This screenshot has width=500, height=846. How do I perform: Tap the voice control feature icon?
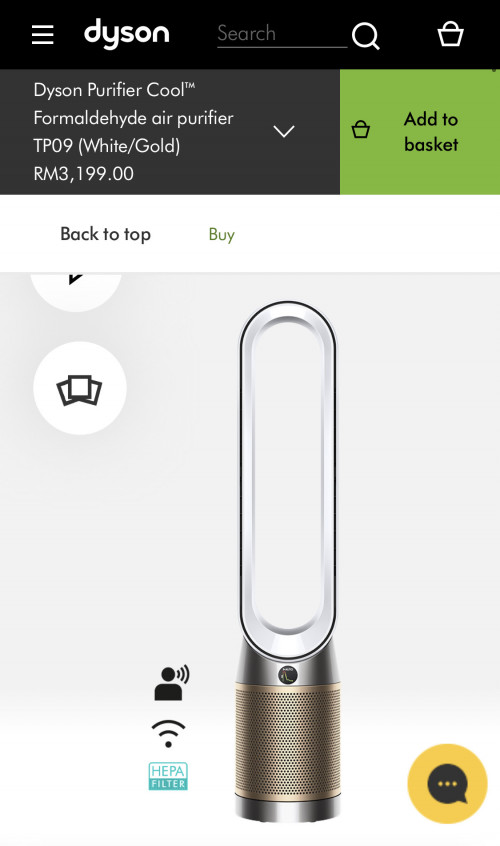tap(172, 683)
